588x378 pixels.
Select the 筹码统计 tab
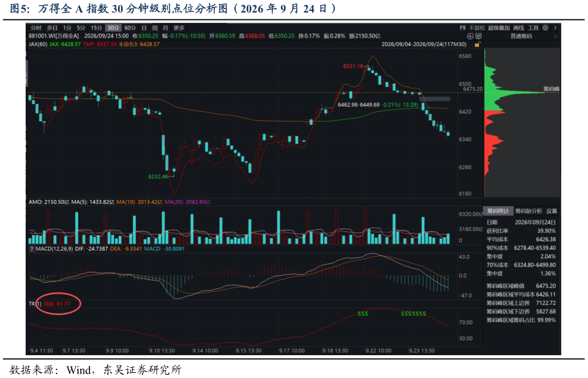(497, 211)
